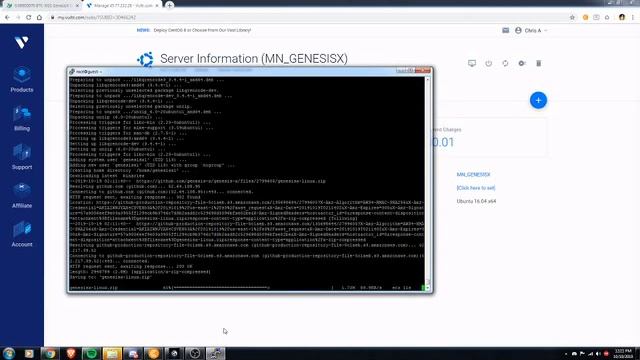Open Chrome from the taskbar
Screen dimensions: 640x360
(x=50, y=353)
